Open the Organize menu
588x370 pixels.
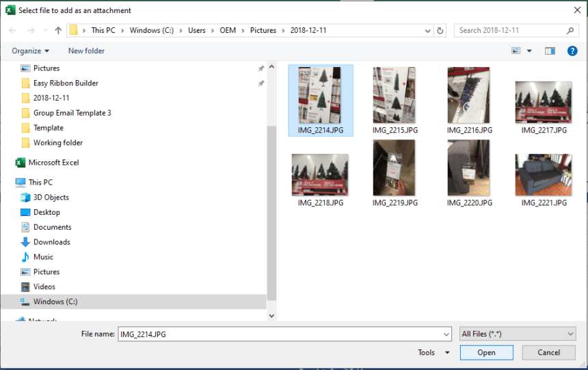[x=30, y=51]
